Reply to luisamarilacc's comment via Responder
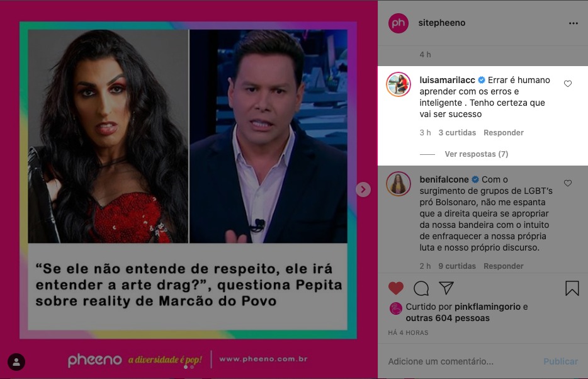This screenshot has height=379, width=588. tap(503, 133)
